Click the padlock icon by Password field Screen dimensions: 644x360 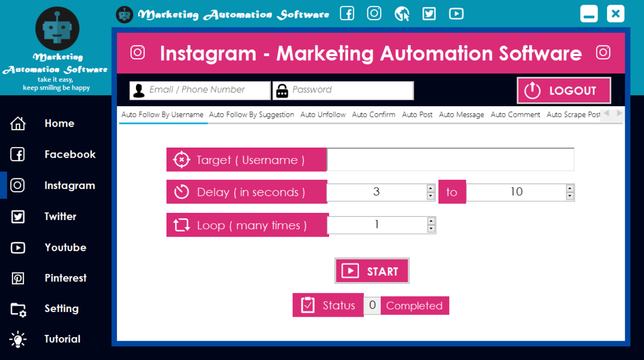click(282, 91)
